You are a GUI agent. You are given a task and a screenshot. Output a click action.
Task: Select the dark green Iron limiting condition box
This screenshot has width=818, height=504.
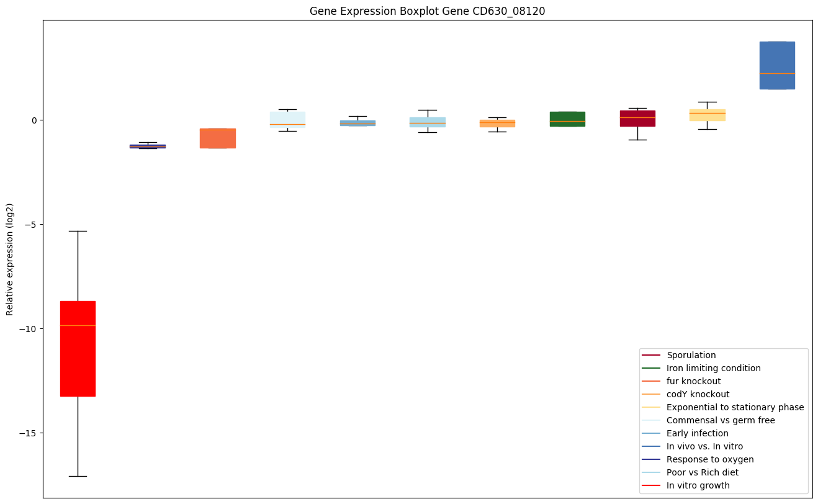pos(567,119)
